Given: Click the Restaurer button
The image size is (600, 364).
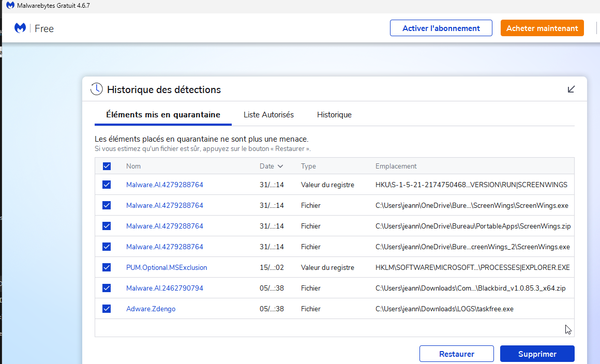Looking at the screenshot, I should (456, 354).
